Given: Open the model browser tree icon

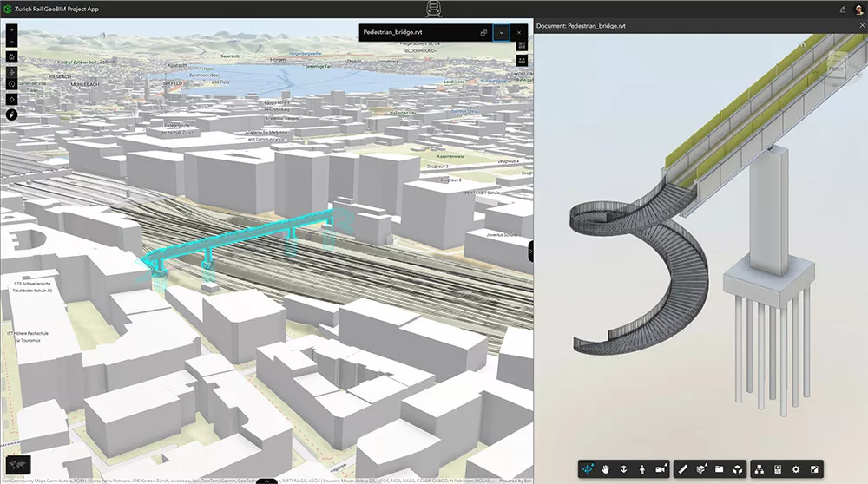Looking at the screenshot, I should click(758, 469).
